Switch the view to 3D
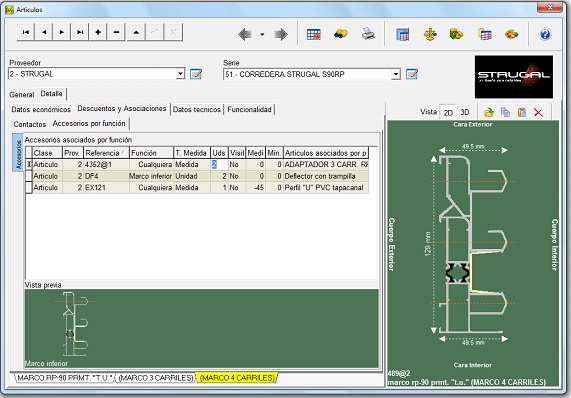This screenshot has height=398, width=571. (x=465, y=112)
